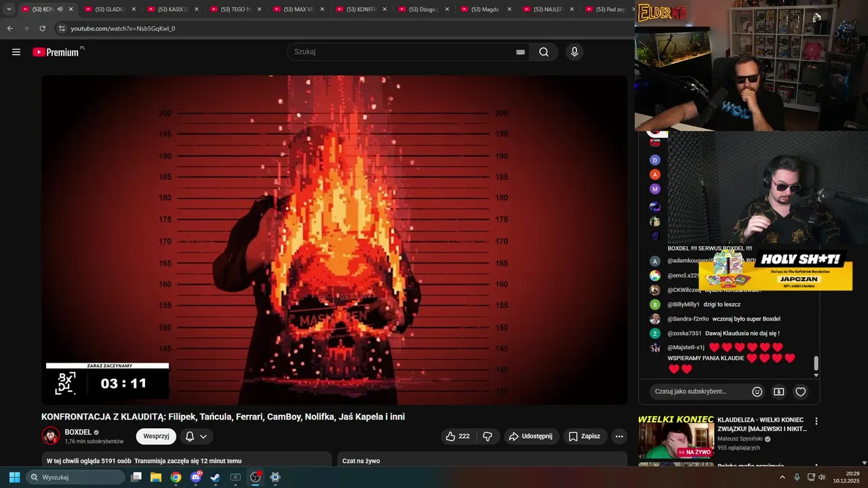
Task: Expand the Czat na żywo section
Action: (482, 460)
